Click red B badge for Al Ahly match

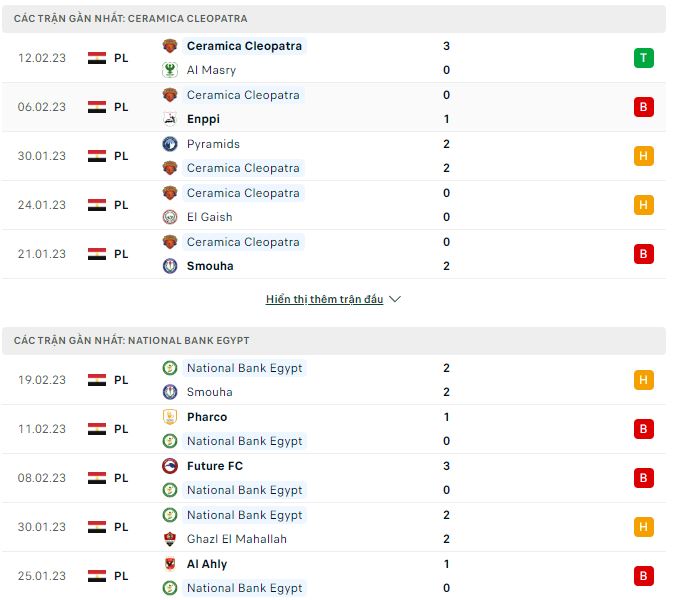click(x=643, y=576)
